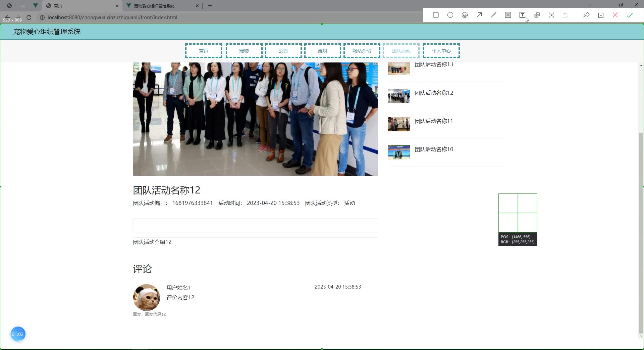This screenshot has width=644, height=350.
Task: Select the arrow annotation tool
Action: click(479, 15)
